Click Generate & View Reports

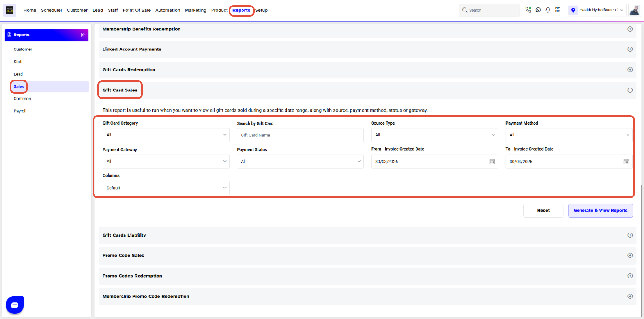pos(601,211)
